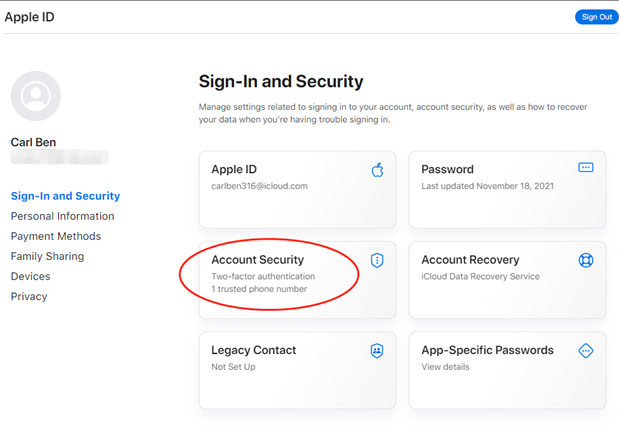619x425 pixels.
Task: Open the Account Security card title
Action: pyautogui.click(x=257, y=260)
